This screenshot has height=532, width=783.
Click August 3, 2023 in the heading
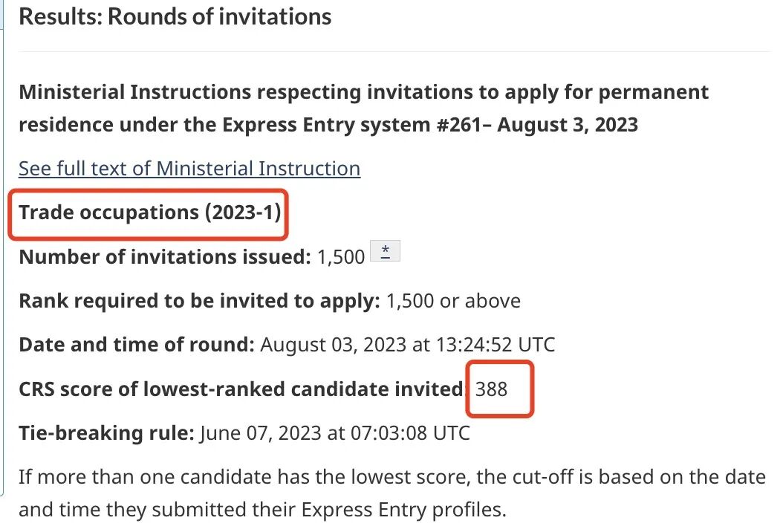[568, 124]
